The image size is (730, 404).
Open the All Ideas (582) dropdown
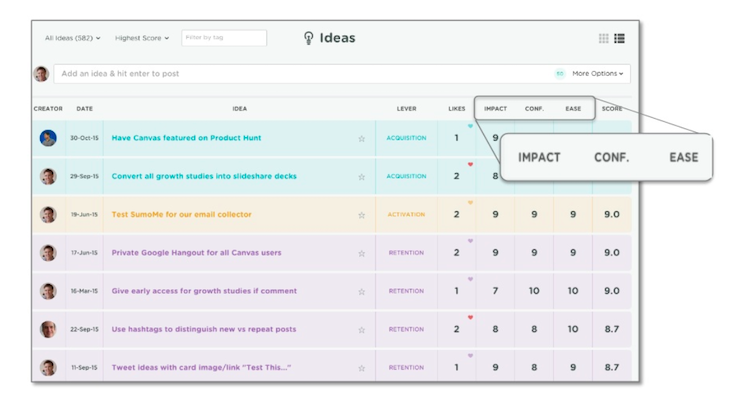(72, 38)
